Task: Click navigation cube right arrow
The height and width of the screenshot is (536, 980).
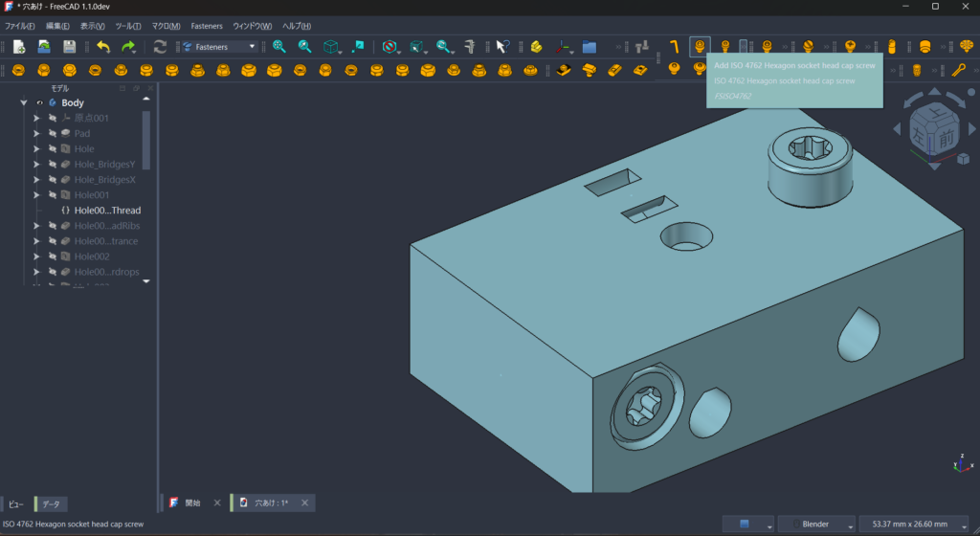Action: pyautogui.click(x=972, y=128)
